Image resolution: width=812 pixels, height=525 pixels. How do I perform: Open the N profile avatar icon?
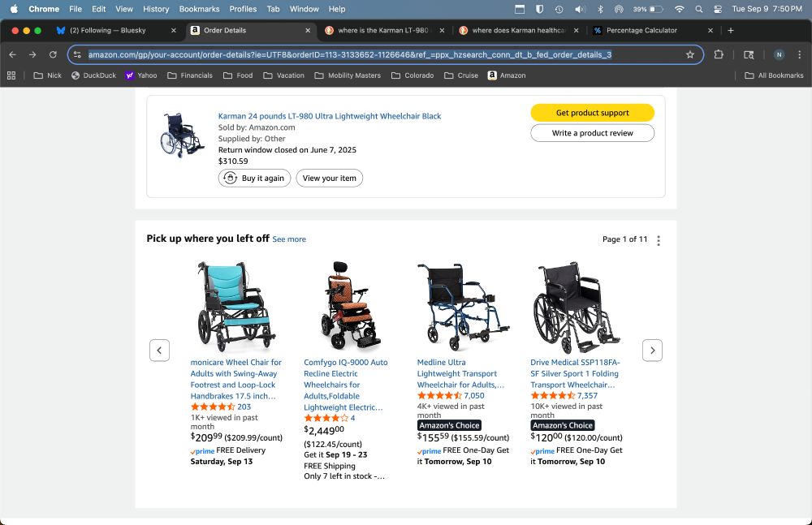[779, 54]
